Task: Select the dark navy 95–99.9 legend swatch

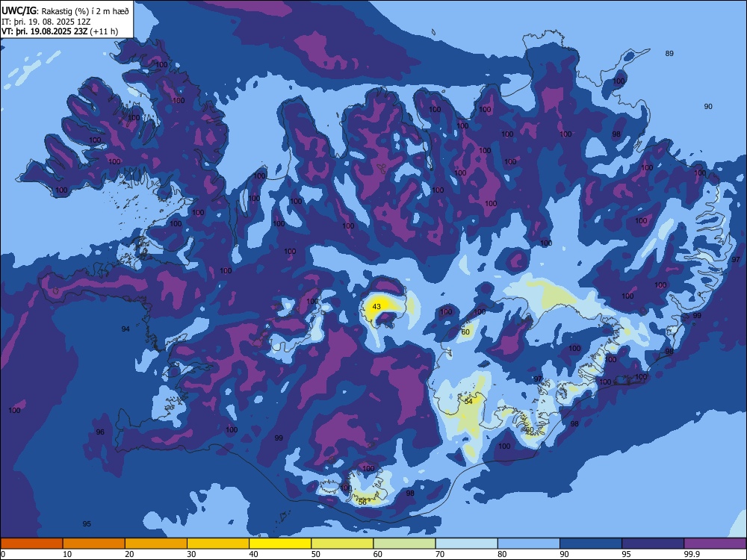Action: point(653,544)
